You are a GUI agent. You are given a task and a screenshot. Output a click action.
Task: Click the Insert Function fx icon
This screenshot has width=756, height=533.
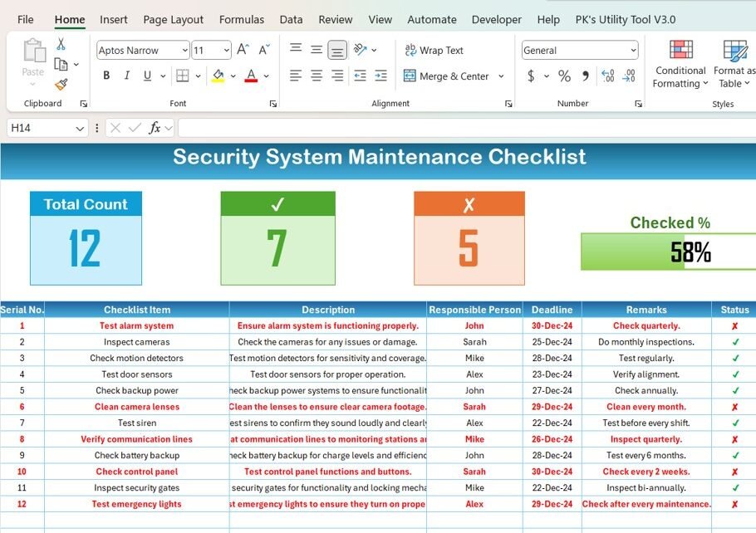[155, 128]
